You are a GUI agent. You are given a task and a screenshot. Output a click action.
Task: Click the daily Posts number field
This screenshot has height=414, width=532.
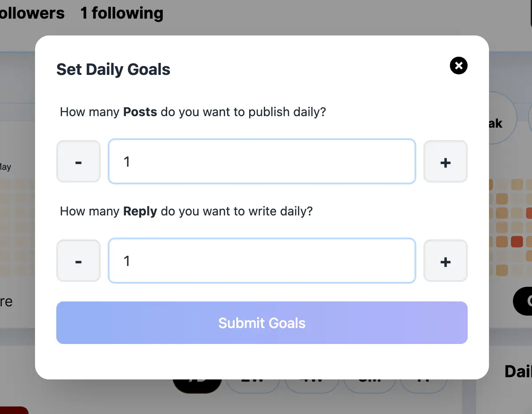point(262,162)
